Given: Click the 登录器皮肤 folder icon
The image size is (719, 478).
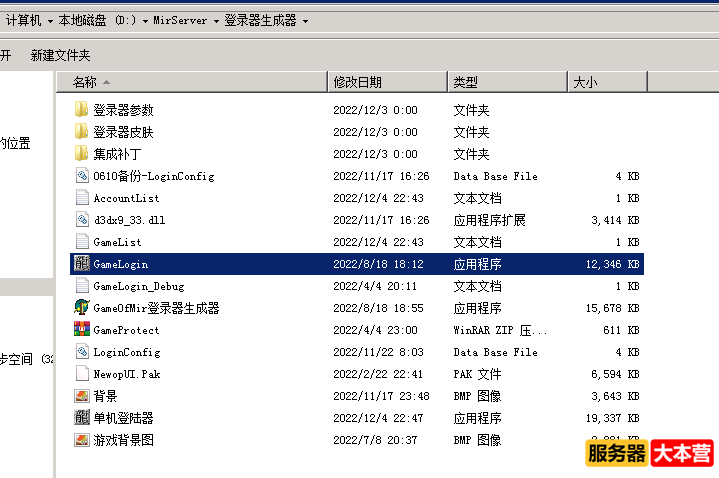Looking at the screenshot, I should pos(82,132).
